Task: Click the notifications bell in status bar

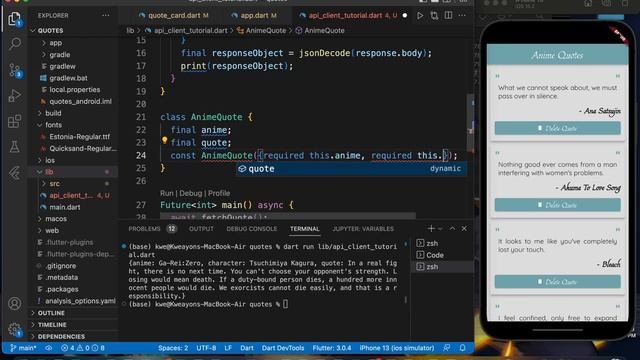Action: (x=462, y=348)
